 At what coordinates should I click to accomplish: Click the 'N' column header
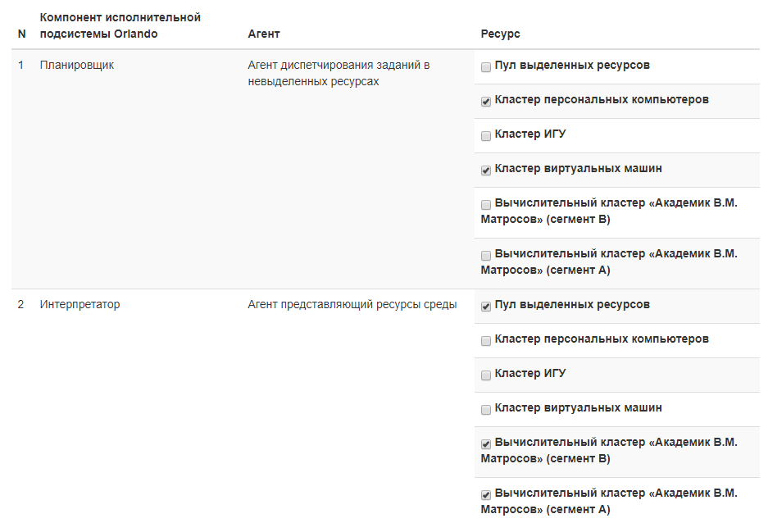click(22, 34)
